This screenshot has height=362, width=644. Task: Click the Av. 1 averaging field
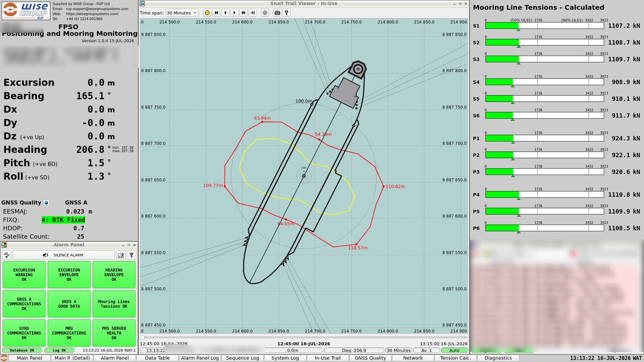427,350
